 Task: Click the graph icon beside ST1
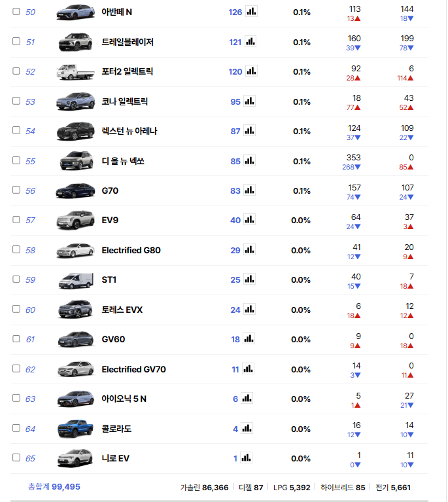click(249, 279)
